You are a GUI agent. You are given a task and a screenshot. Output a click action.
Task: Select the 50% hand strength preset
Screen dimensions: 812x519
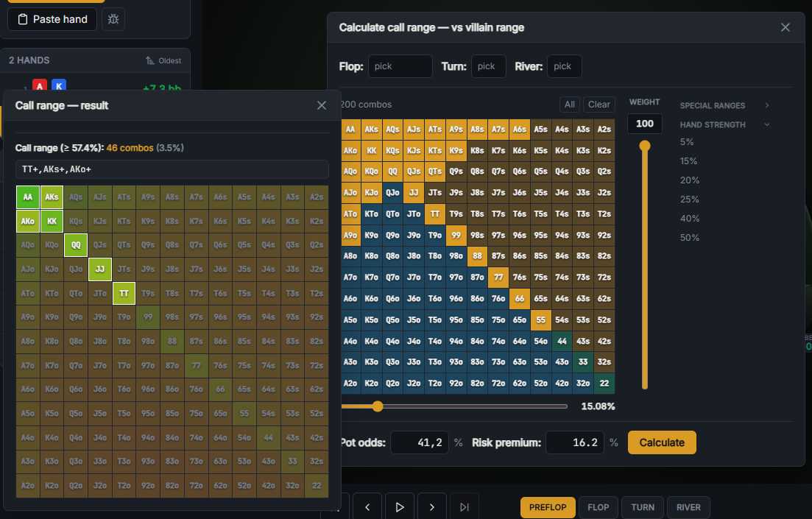689,238
